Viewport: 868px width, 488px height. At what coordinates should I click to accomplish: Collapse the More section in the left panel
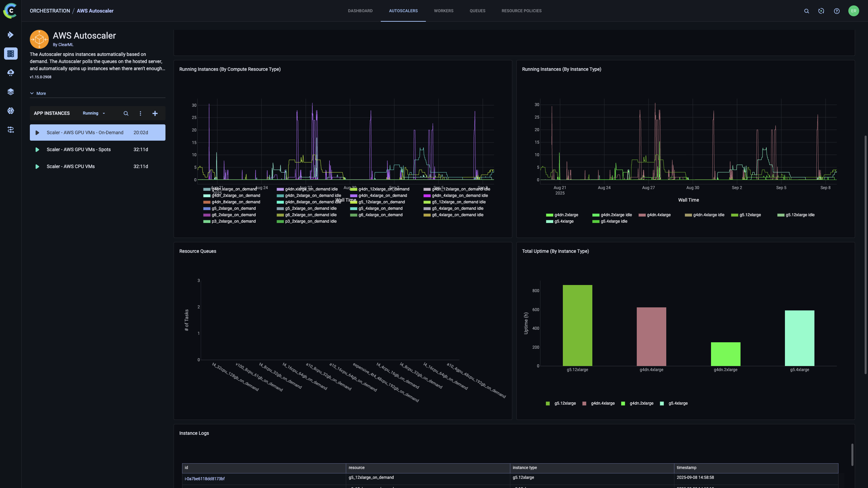38,93
